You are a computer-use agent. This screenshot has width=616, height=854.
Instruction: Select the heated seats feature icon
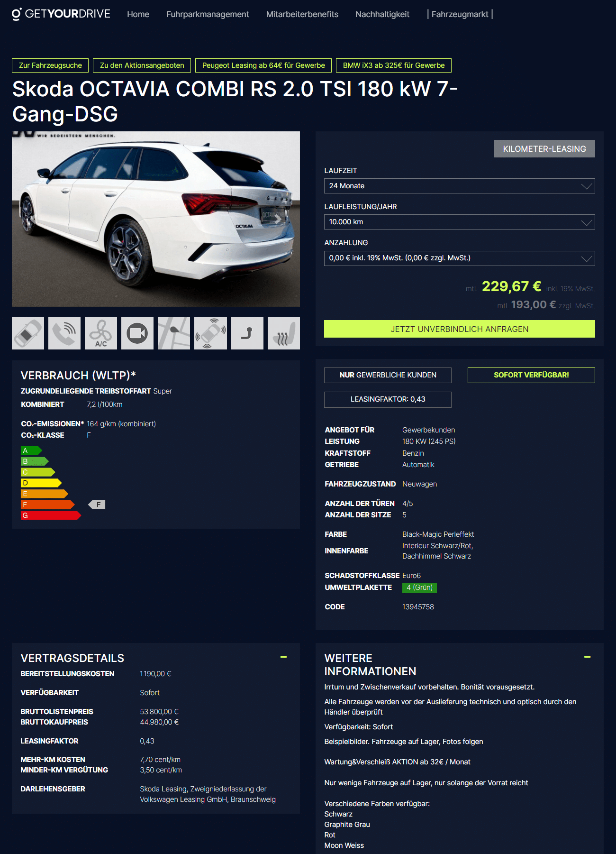[284, 333]
